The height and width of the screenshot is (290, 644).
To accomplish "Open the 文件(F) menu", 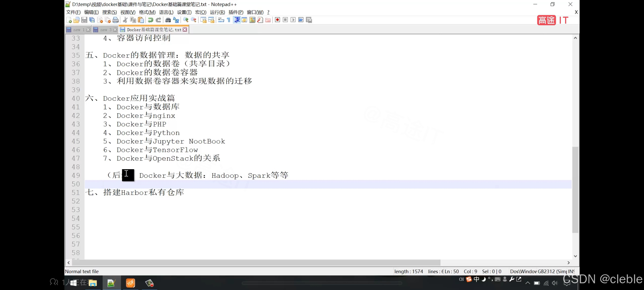I will click(73, 12).
